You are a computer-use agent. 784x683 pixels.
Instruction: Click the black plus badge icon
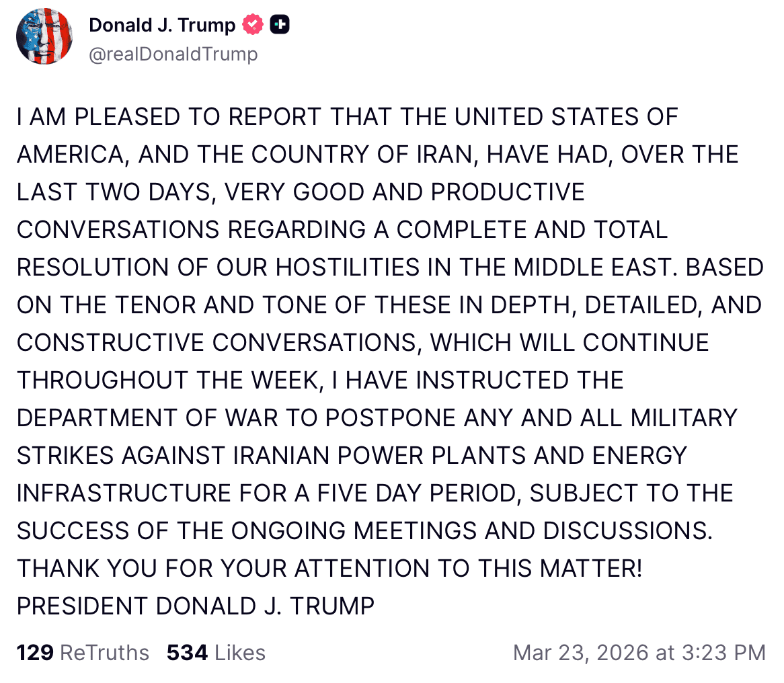(279, 26)
